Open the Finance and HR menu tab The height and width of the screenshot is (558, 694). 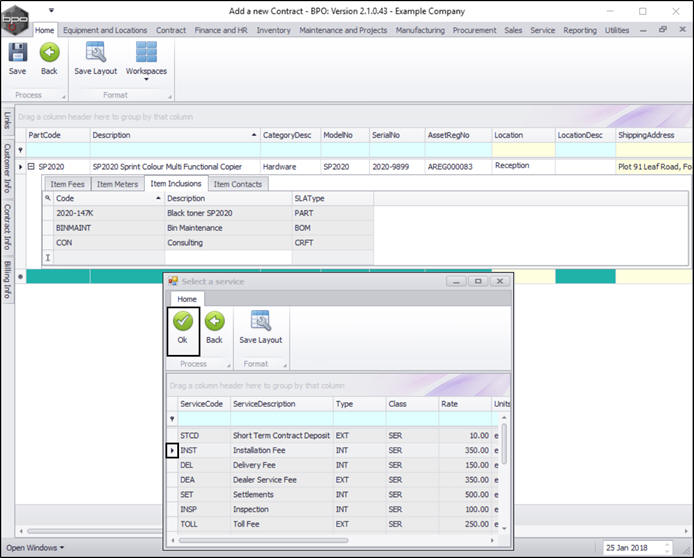221,30
